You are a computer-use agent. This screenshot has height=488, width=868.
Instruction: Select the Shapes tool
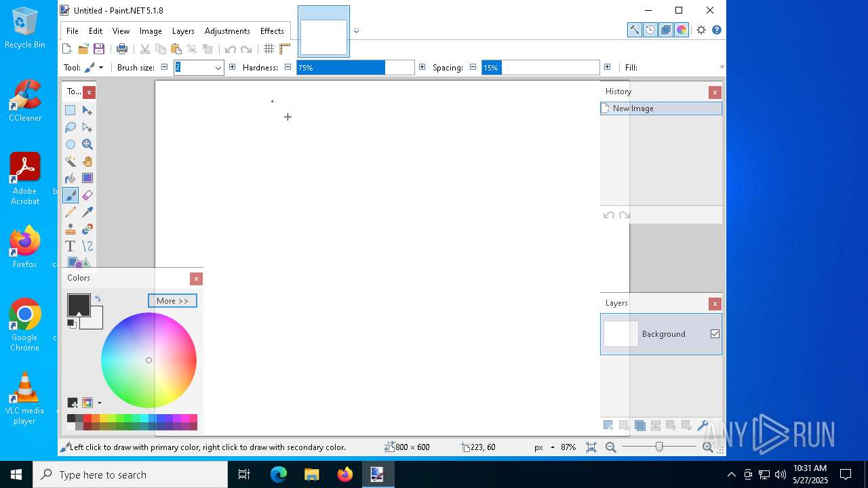pos(79,262)
